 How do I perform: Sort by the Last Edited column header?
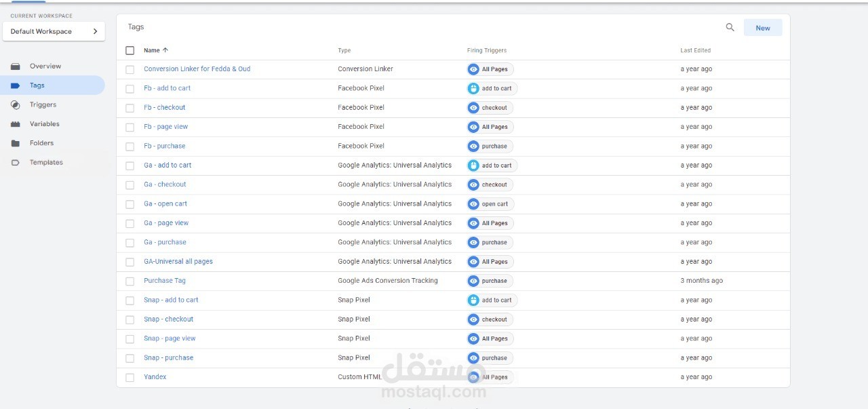(696, 50)
